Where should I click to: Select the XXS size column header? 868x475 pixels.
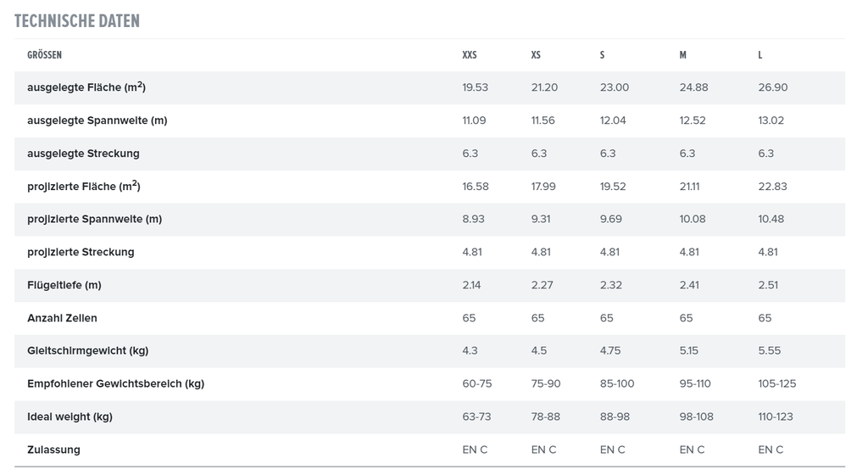(470, 55)
